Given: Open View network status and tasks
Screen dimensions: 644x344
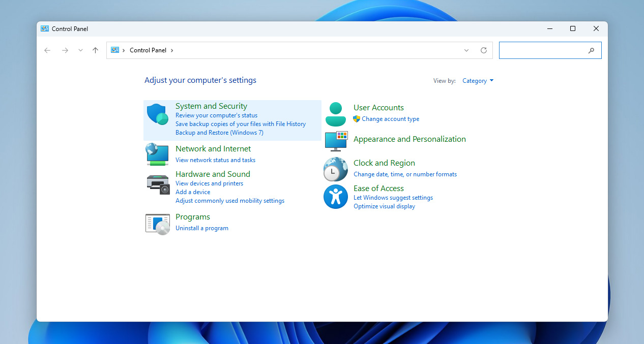Looking at the screenshot, I should [215, 160].
